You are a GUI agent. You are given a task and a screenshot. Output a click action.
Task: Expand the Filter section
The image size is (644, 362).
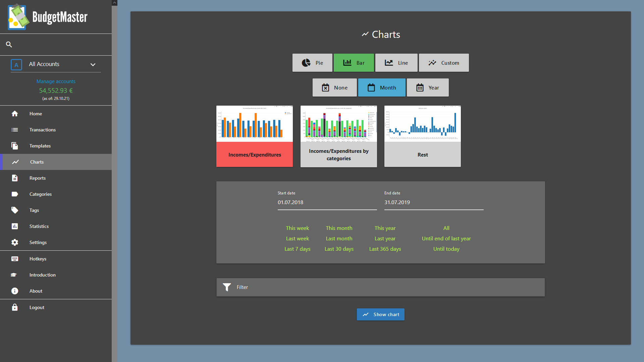pos(380,287)
